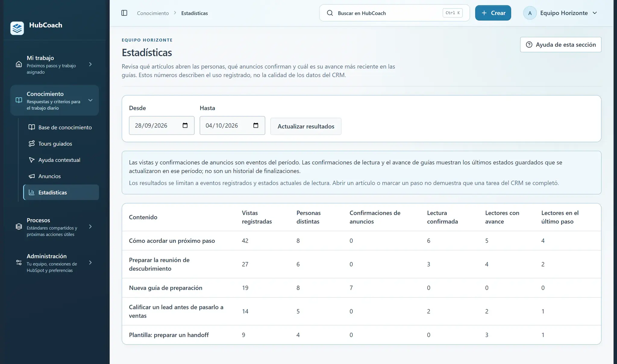Click the user avatar A

point(530,13)
